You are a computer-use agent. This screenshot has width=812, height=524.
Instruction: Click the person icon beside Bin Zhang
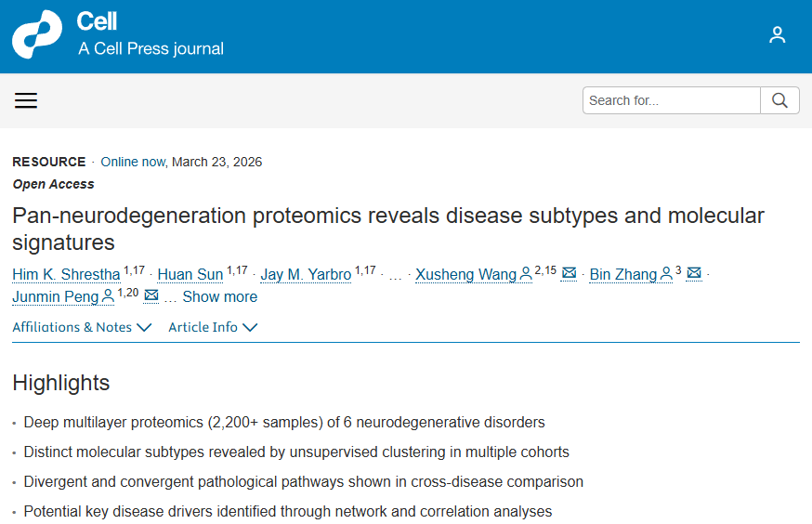point(666,274)
